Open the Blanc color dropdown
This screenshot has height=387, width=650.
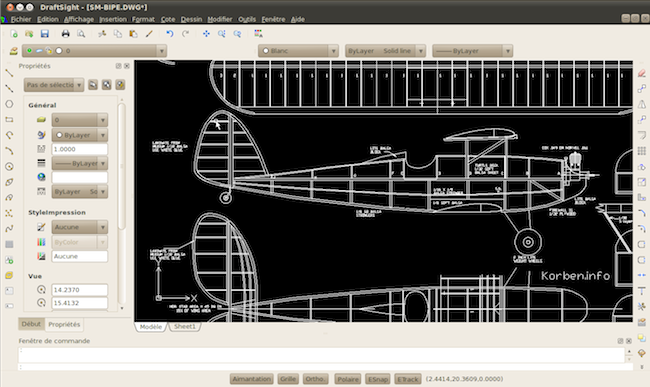(x=298, y=51)
